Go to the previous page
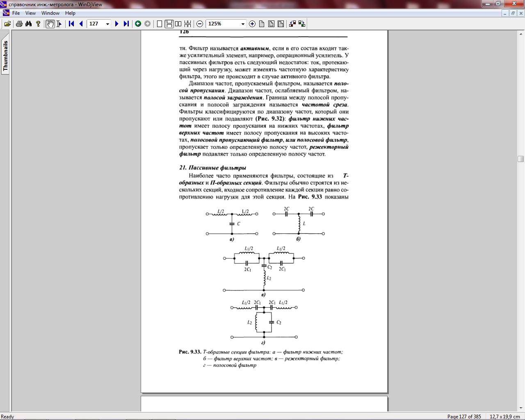This screenshot has height=420, width=525. (x=81, y=24)
